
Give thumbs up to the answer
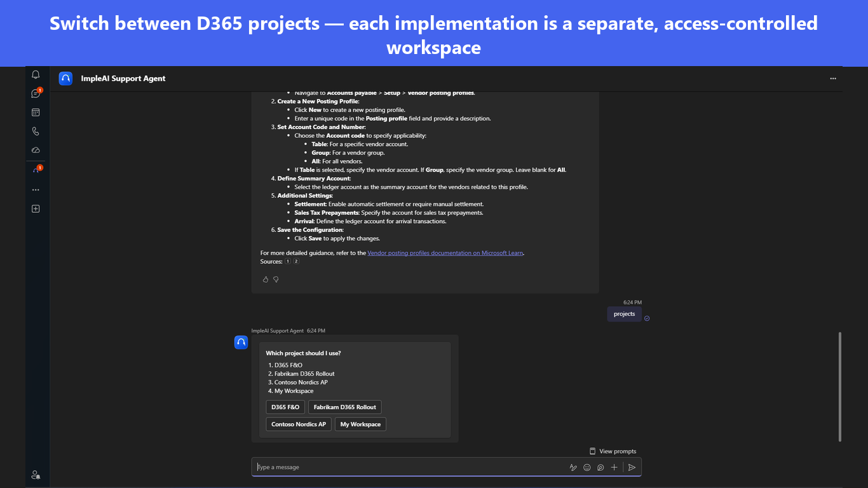[x=266, y=279]
